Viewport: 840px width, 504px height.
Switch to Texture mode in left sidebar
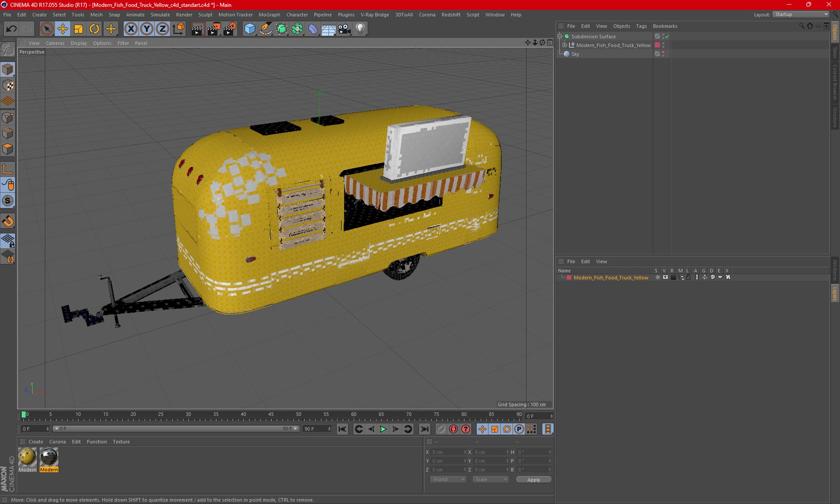click(8, 85)
